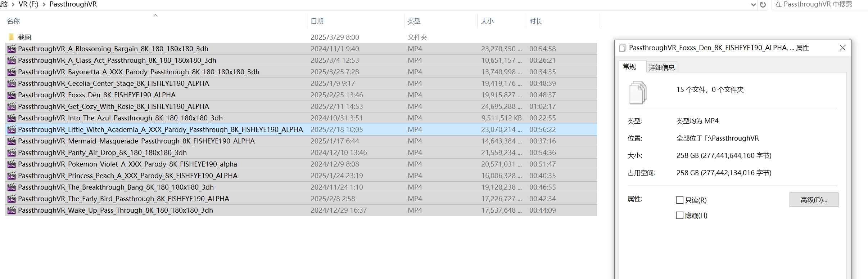Viewport: 868px width, 279px height.
Task: Click the search box for PassthroughVR
Action: pyautogui.click(x=817, y=4)
